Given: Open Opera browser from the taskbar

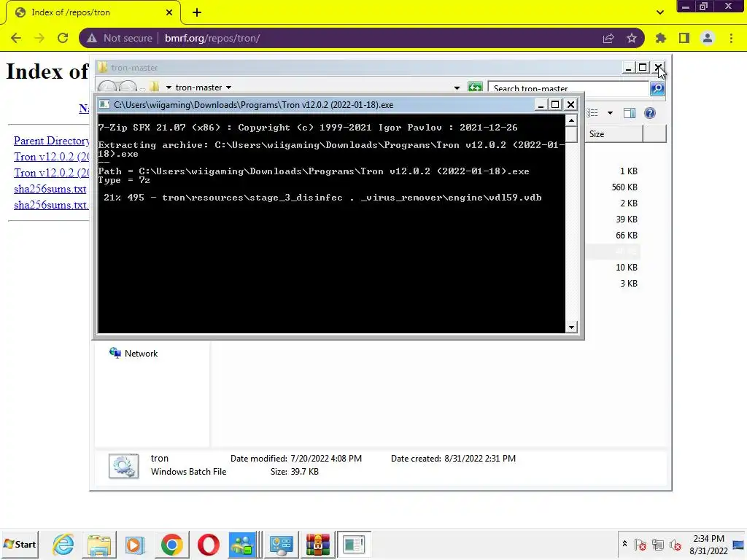Looking at the screenshot, I should tap(208, 544).
